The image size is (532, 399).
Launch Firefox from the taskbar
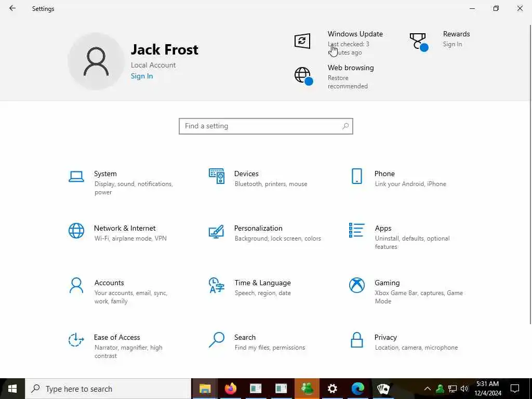230,389
